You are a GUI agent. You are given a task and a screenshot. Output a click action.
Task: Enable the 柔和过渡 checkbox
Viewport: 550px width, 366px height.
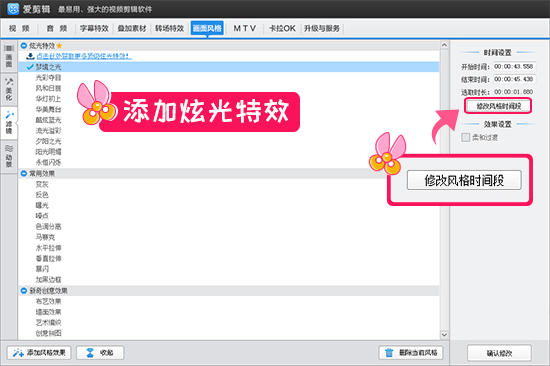coord(465,137)
